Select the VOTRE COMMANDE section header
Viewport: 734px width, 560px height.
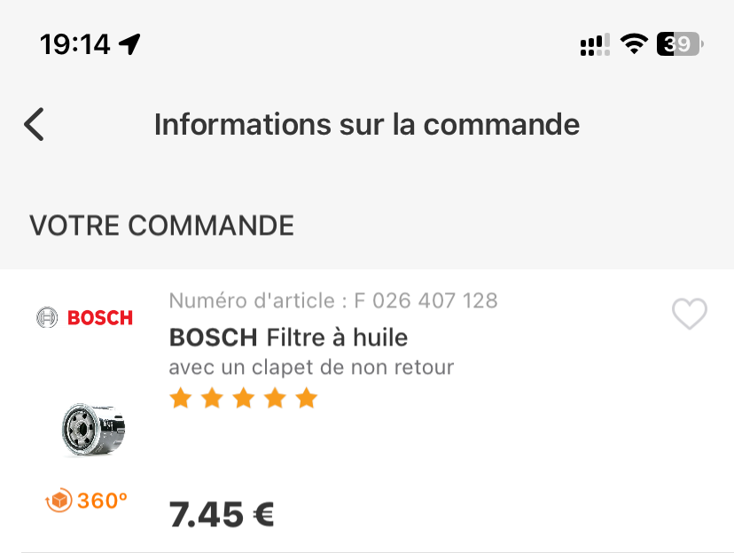tap(161, 226)
